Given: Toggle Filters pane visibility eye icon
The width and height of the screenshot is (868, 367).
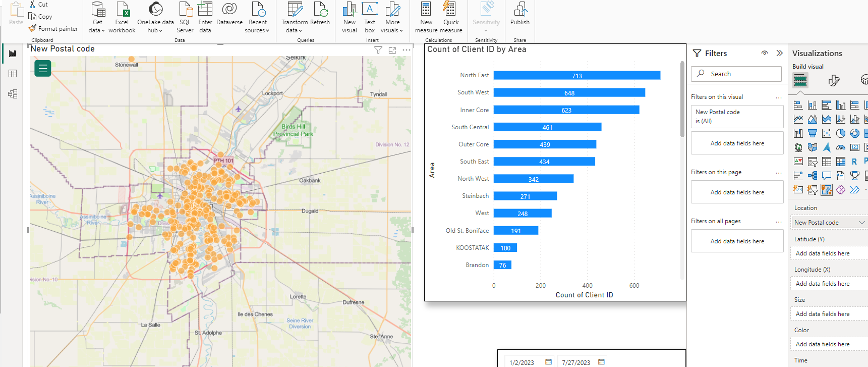Looking at the screenshot, I should (x=765, y=53).
